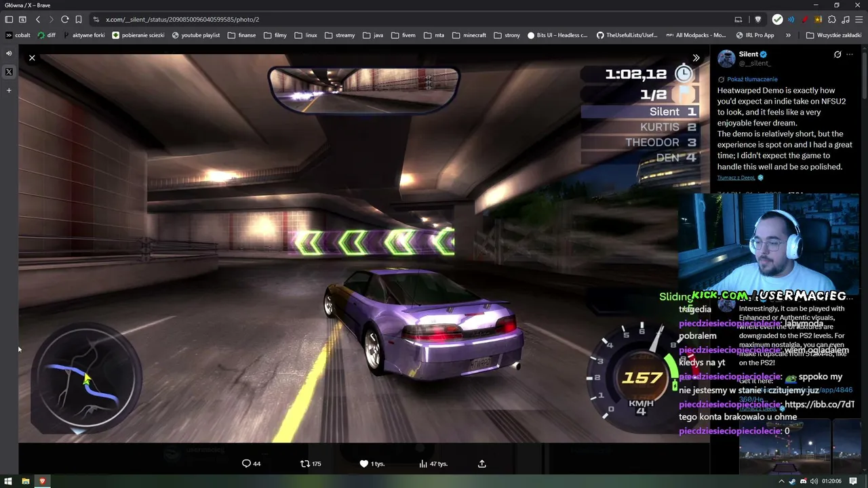
Task: Open File Explorer from the taskbar
Action: (26, 481)
